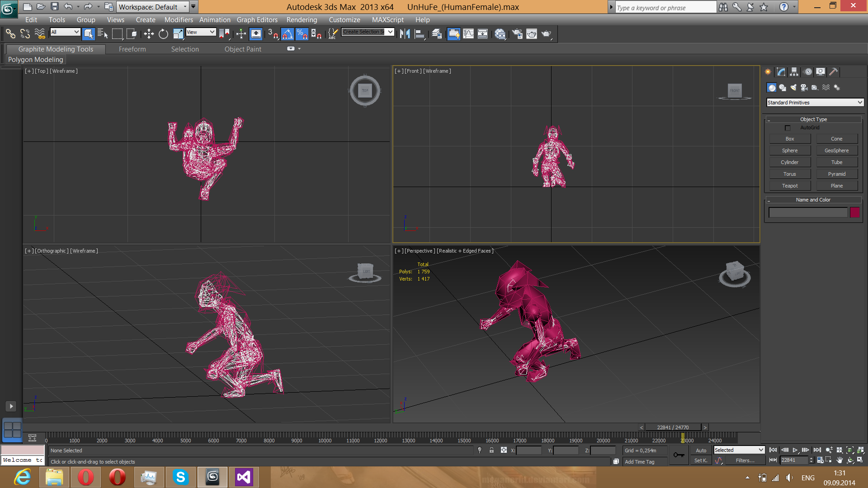Open the Workspace Default dropdown
Screen dimensions: 868x488
pos(153,7)
